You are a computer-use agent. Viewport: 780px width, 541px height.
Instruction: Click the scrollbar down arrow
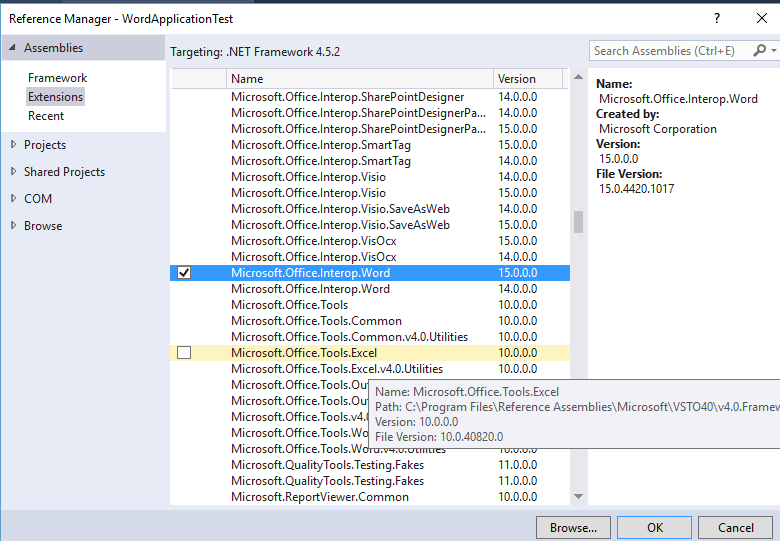(x=578, y=496)
